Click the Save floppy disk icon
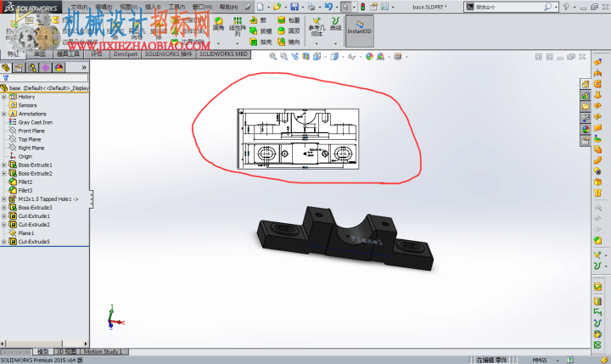611x364 pixels. (294, 7)
